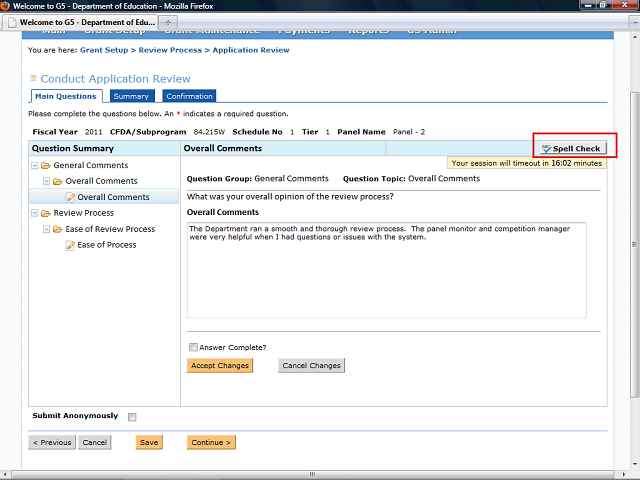Click the Spell Check button
Screen dimensions: 640x480
point(573,148)
